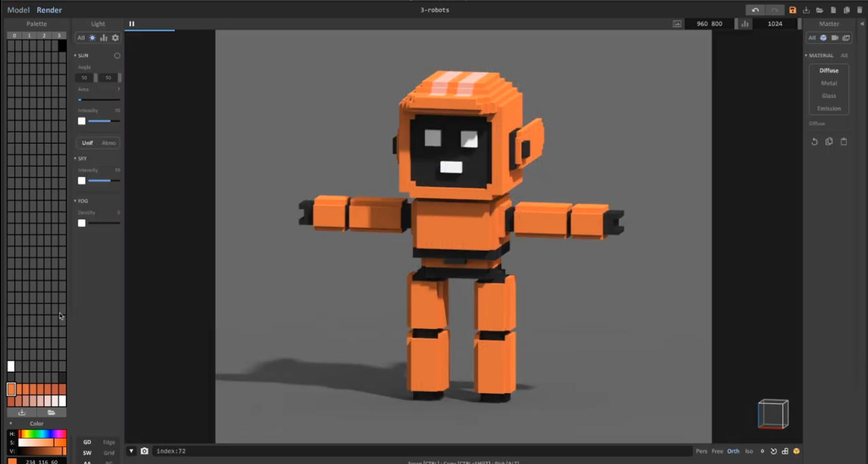
Task: Switch camera to Orth mode
Action: (x=733, y=451)
